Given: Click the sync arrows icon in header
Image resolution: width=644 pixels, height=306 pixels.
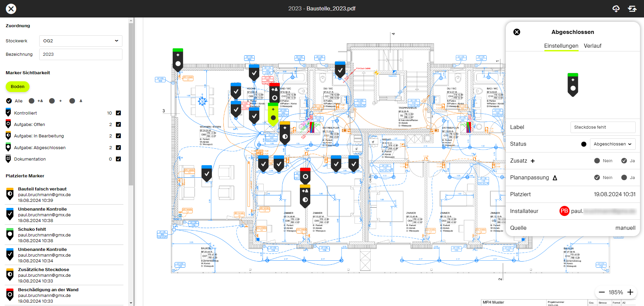Looking at the screenshot, I should [x=632, y=9].
